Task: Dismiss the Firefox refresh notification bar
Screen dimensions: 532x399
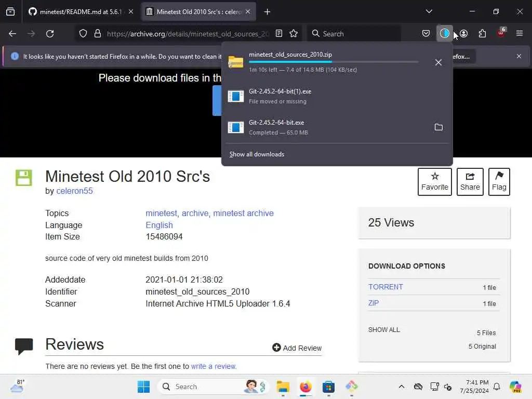Action: 519,56
